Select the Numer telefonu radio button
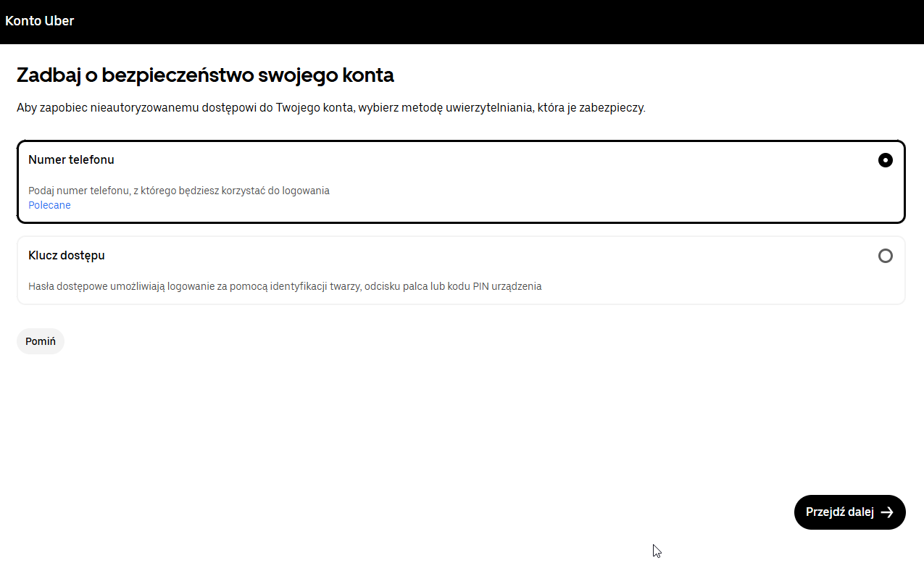This screenshot has height=571, width=924. point(885,160)
